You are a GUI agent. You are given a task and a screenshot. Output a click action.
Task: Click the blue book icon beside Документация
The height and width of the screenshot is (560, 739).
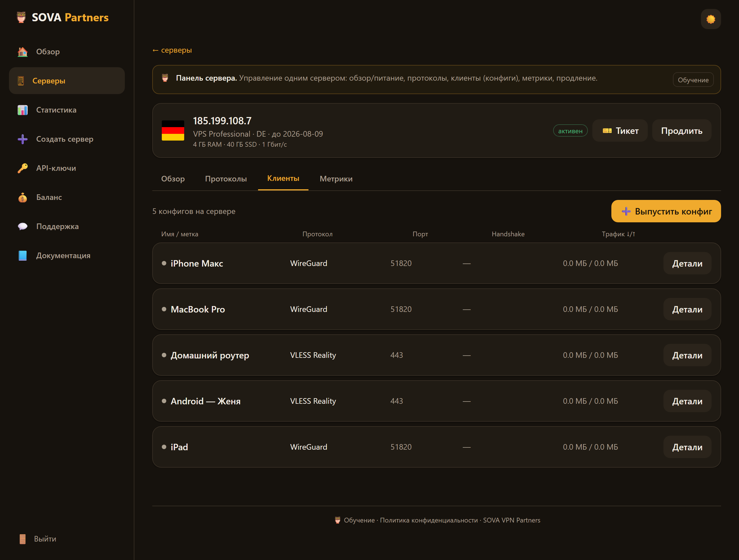pyautogui.click(x=22, y=256)
